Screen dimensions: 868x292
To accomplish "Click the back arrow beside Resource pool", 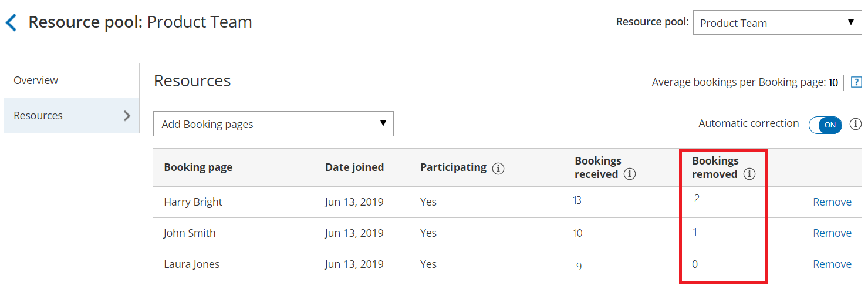I will point(11,23).
